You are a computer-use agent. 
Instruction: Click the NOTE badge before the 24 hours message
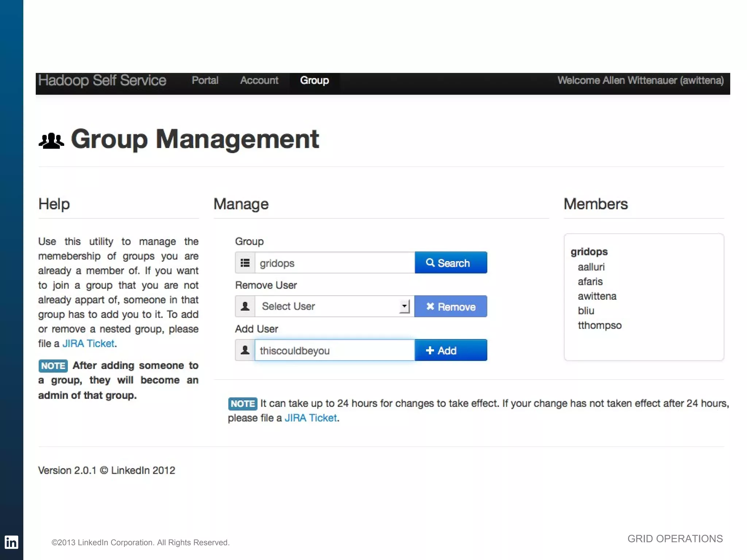pos(243,404)
